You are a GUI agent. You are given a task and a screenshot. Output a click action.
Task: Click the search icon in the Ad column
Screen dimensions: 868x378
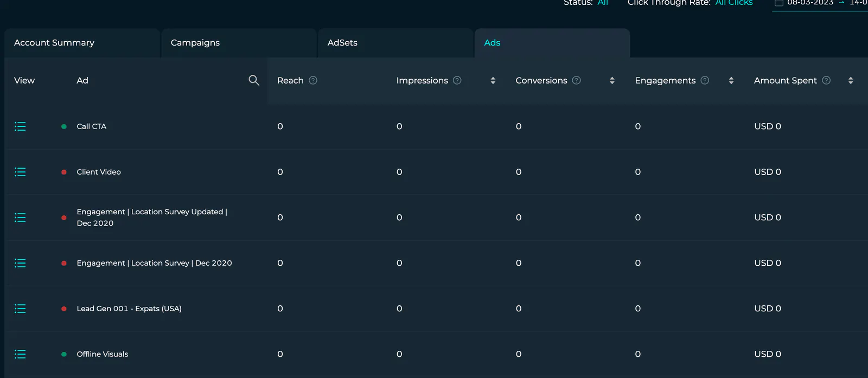coord(254,80)
